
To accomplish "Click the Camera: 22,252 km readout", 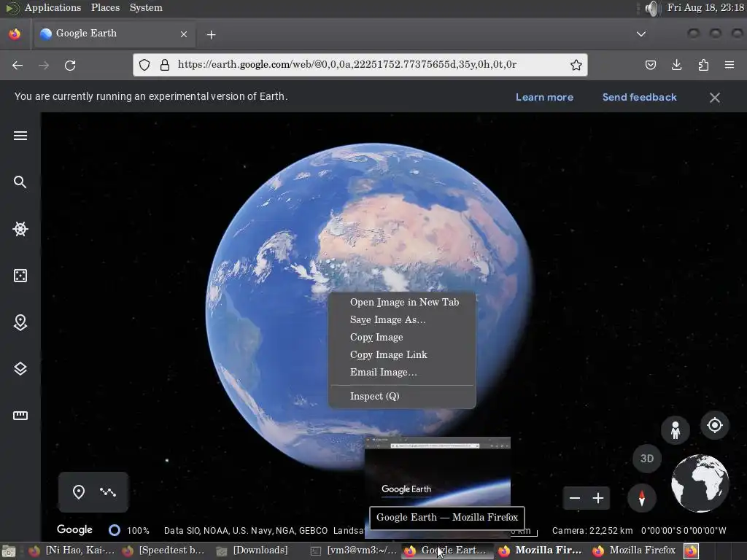I will click(x=592, y=531).
